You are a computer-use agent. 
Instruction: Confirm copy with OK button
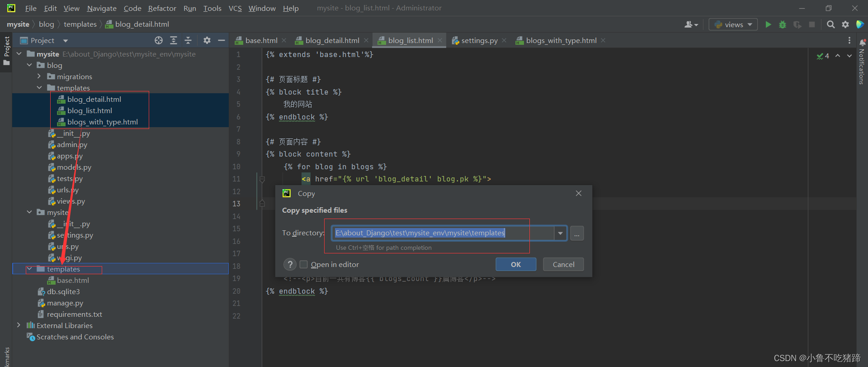coord(516,264)
